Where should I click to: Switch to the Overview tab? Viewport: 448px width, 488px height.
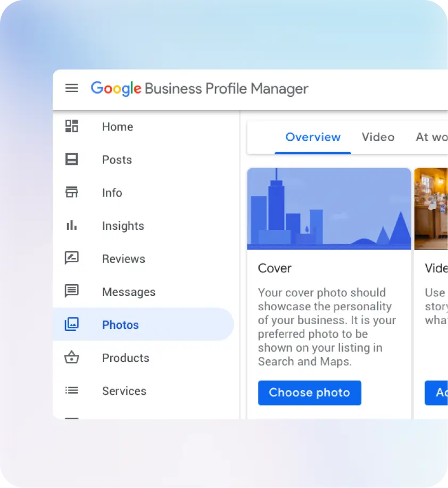pos(313,137)
